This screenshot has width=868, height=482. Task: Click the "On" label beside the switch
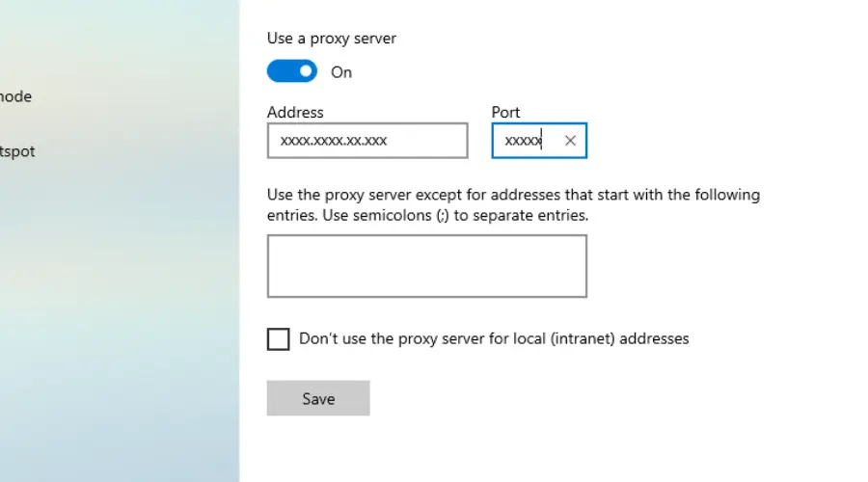(x=341, y=72)
